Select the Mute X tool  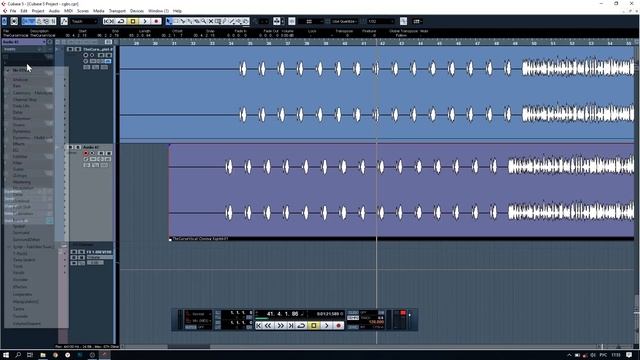coord(211,21)
